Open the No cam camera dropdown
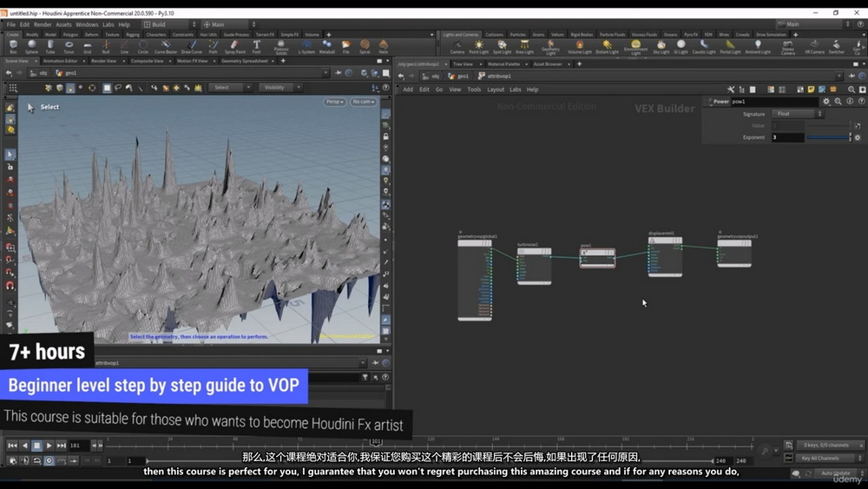 pyautogui.click(x=363, y=102)
